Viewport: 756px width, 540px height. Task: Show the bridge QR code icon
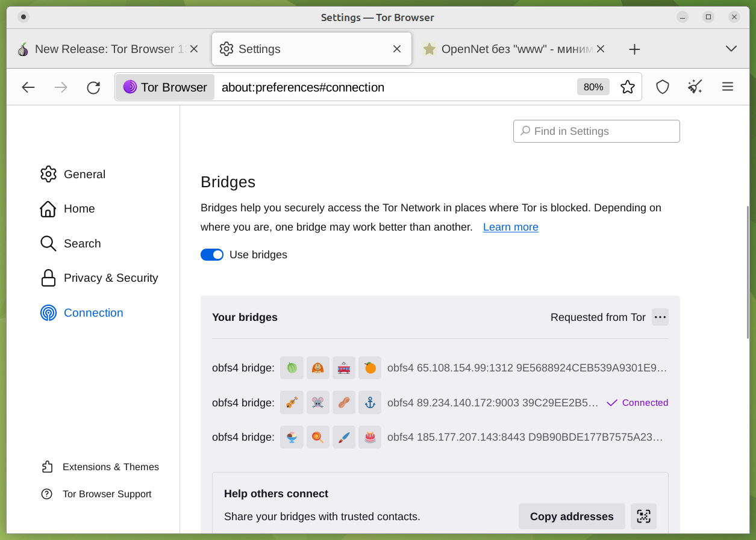(643, 517)
